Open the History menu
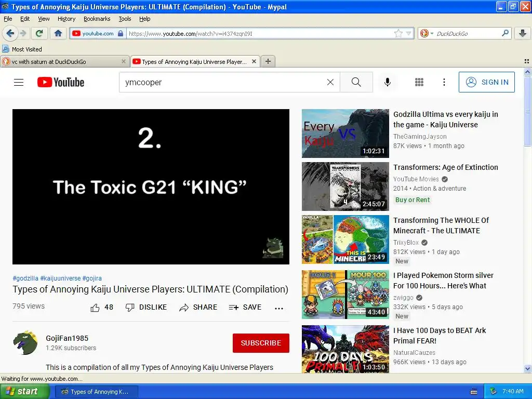532x399 pixels. [x=66, y=19]
